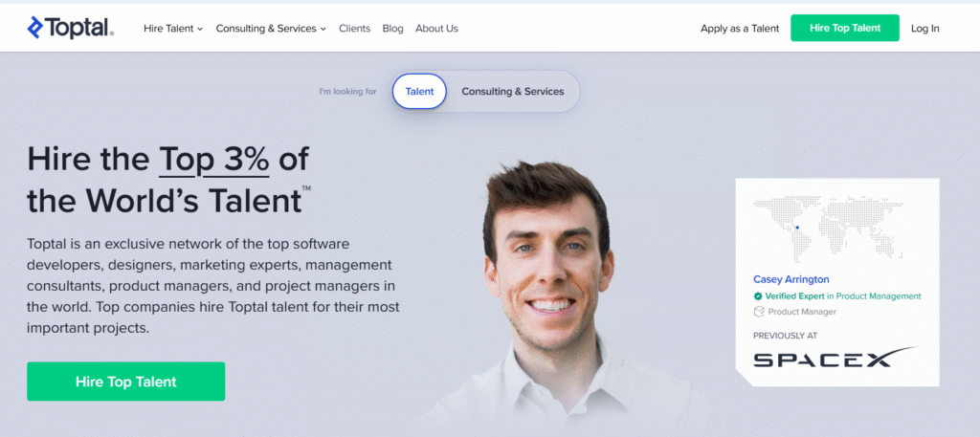Expand the Hire Talent dropdown menu
980x437 pixels.
[173, 28]
